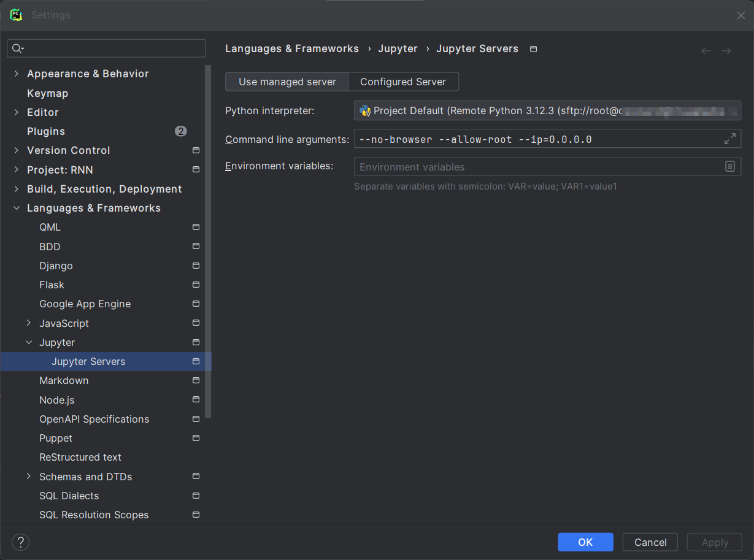
Task: Click project icon next to Puppet
Action: point(196,438)
